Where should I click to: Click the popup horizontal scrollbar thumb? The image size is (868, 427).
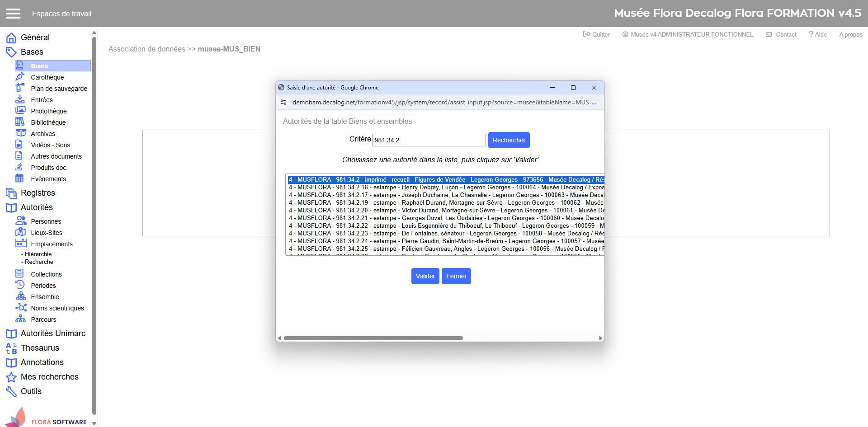(373, 338)
